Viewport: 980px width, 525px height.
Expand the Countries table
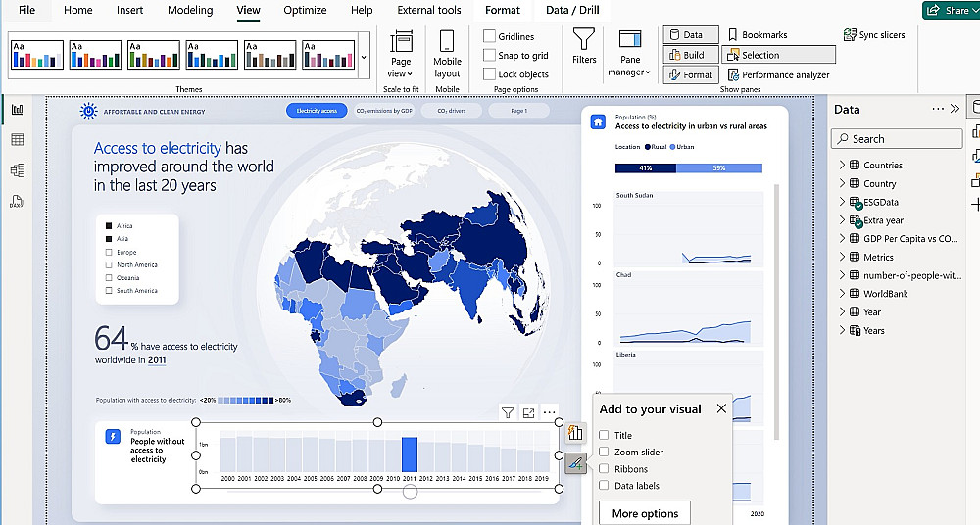(x=842, y=165)
